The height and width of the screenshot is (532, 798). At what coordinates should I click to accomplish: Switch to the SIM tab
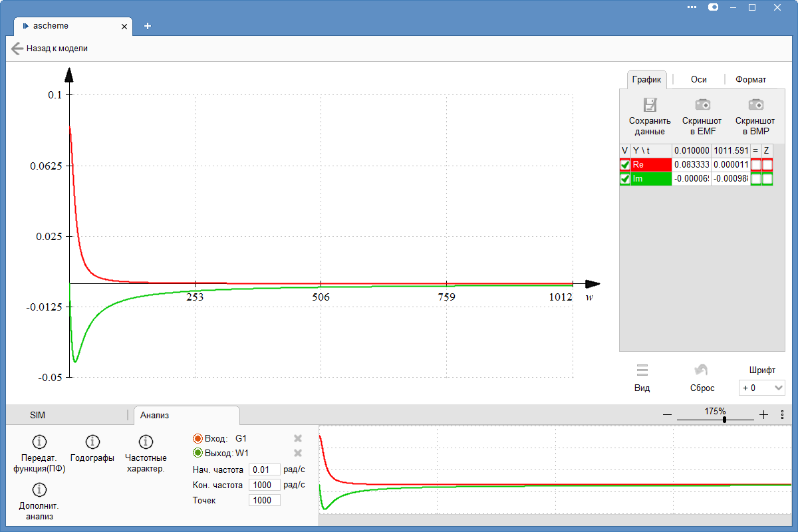37,415
